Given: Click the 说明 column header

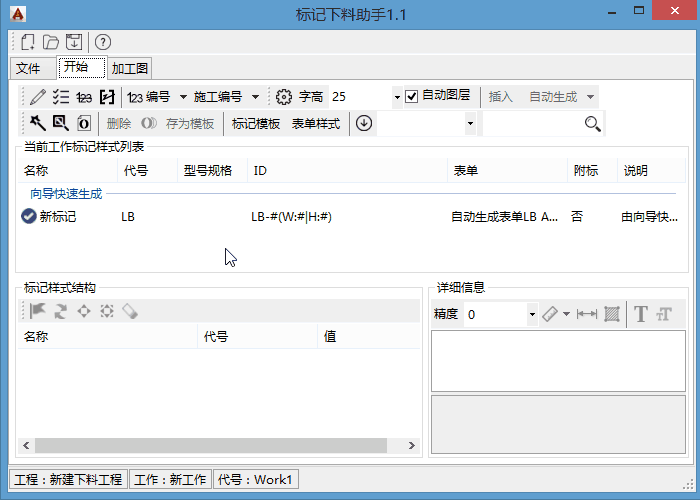Looking at the screenshot, I should pyautogui.click(x=651, y=171).
